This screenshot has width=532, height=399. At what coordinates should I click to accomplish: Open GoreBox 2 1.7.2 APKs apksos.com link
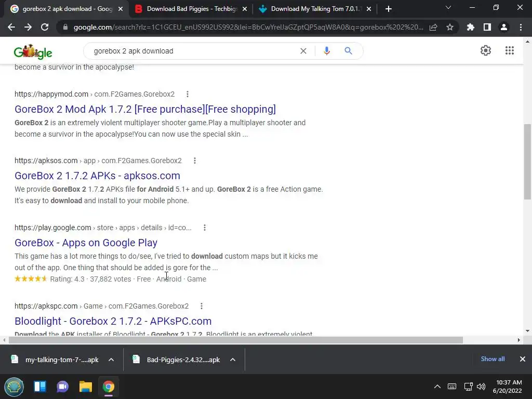click(97, 176)
